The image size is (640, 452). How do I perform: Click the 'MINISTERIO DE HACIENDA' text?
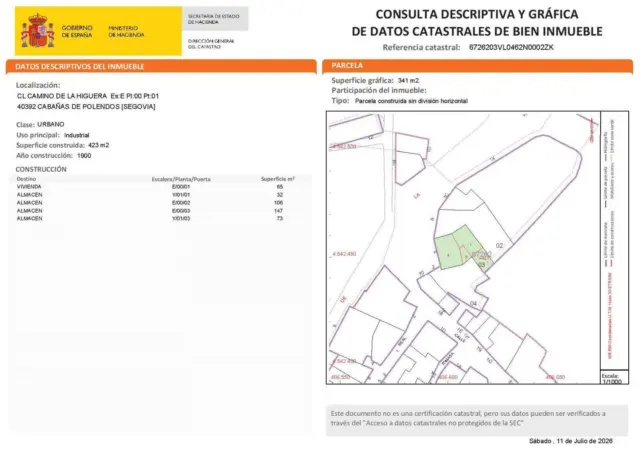(x=126, y=31)
